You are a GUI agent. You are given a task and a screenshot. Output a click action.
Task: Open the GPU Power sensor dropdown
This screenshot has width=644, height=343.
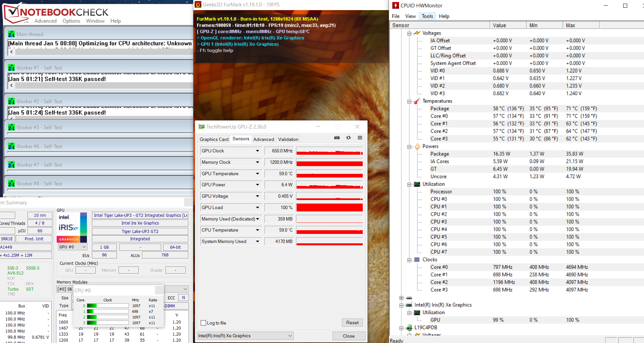coord(257,185)
